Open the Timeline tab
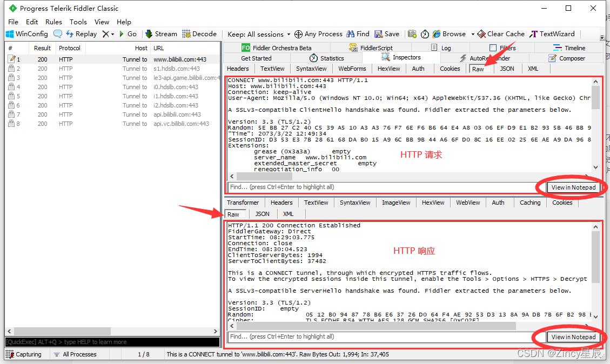Image resolution: width=610 pixels, height=364 pixels. (x=569, y=48)
